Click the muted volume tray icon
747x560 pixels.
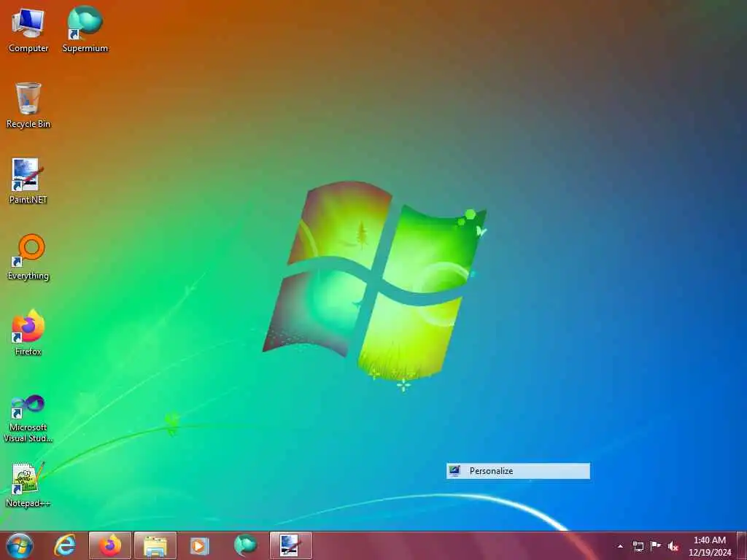coord(673,547)
